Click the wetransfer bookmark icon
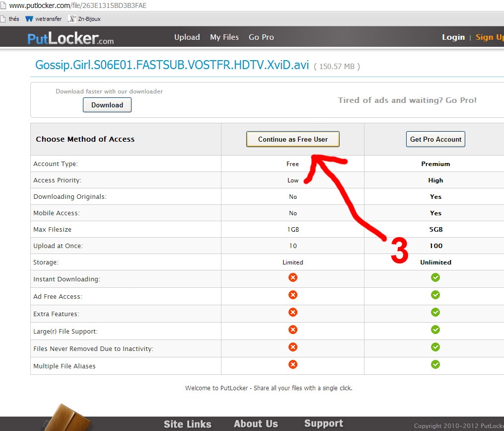Viewport: 504px width, 431px height. pyautogui.click(x=29, y=19)
